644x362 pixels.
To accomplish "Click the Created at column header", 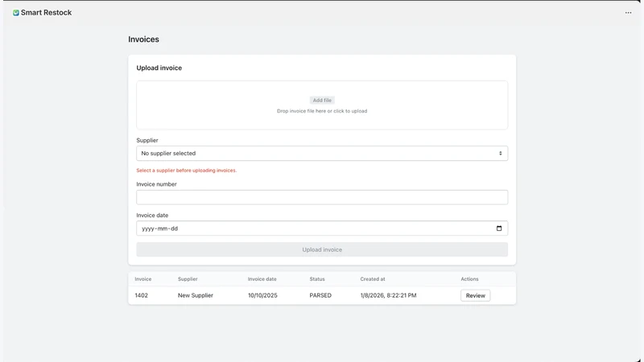I will click(373, 279).
